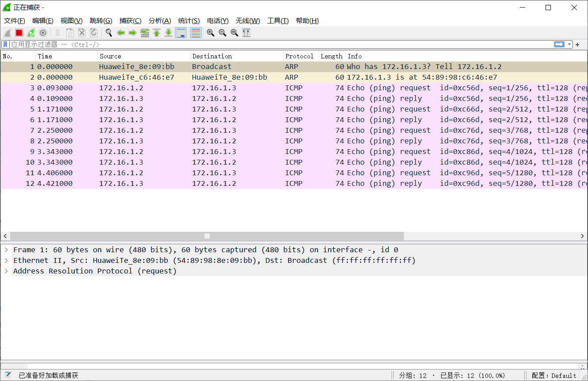Open capture options gear icon
The image size is (588, 381).
pyautogui.click(x=43, y=33)
